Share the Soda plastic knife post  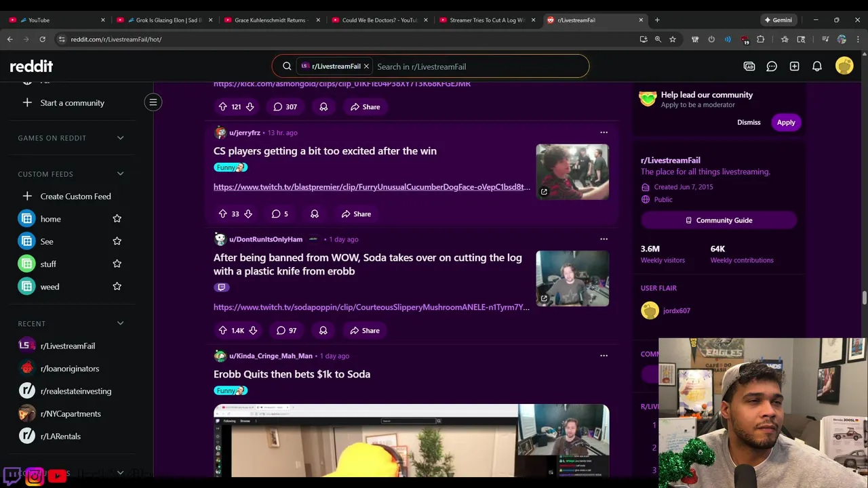(x=365, y=330)
